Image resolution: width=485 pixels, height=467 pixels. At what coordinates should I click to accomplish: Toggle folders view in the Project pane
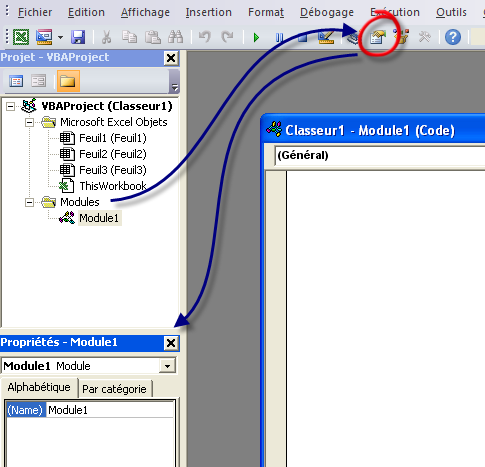click(x=68, y=81)
